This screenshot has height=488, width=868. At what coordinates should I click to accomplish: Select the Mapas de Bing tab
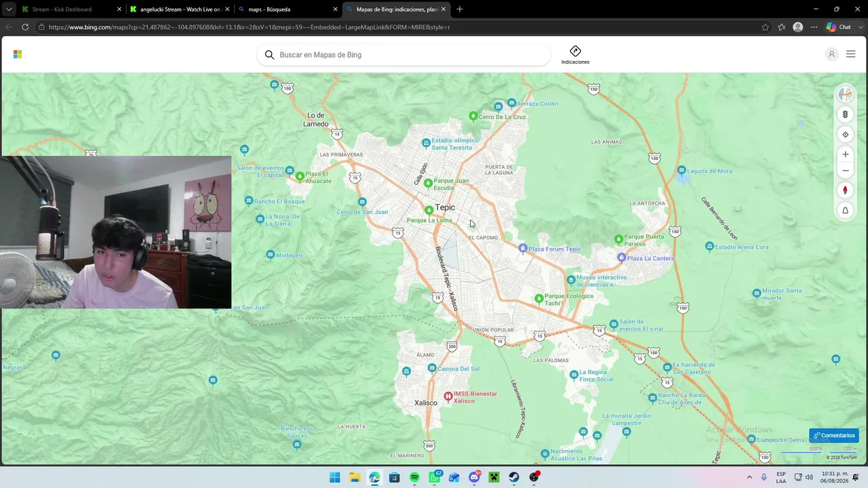click(x=395, y=9)
